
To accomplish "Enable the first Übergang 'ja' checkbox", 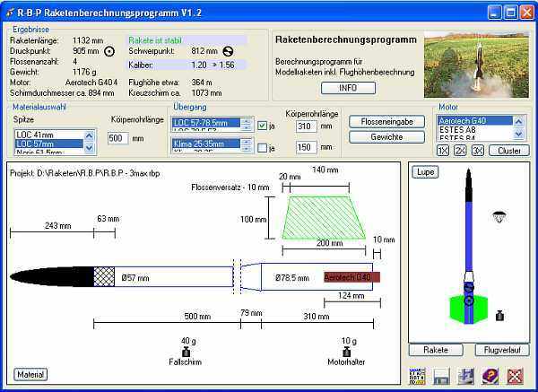I will point(262,126).
